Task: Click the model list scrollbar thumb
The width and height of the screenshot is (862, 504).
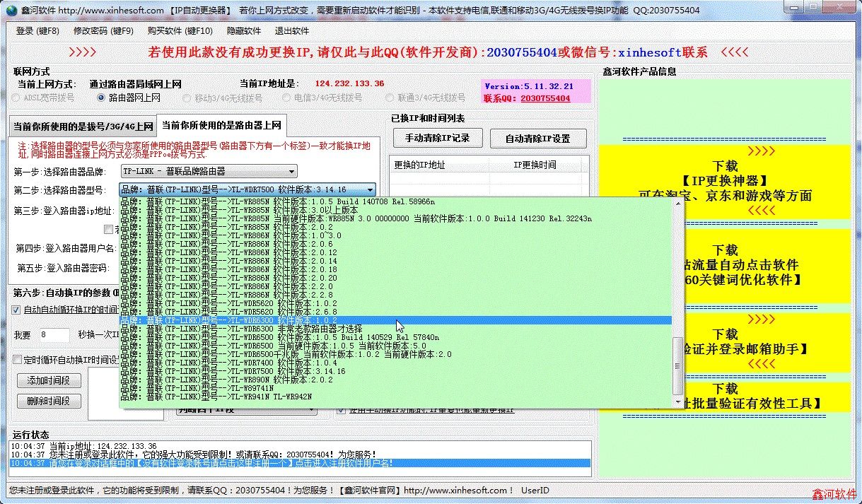Action: pyautogui.click(x=678, y=365)
